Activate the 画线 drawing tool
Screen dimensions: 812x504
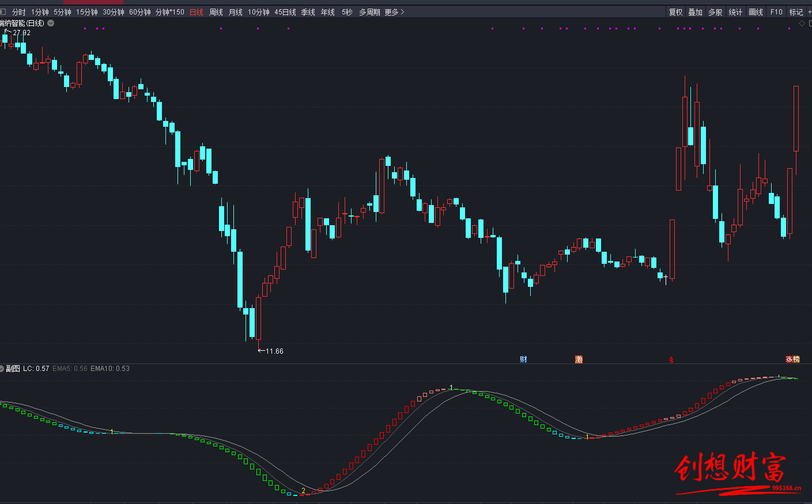[x=756, y=12]
